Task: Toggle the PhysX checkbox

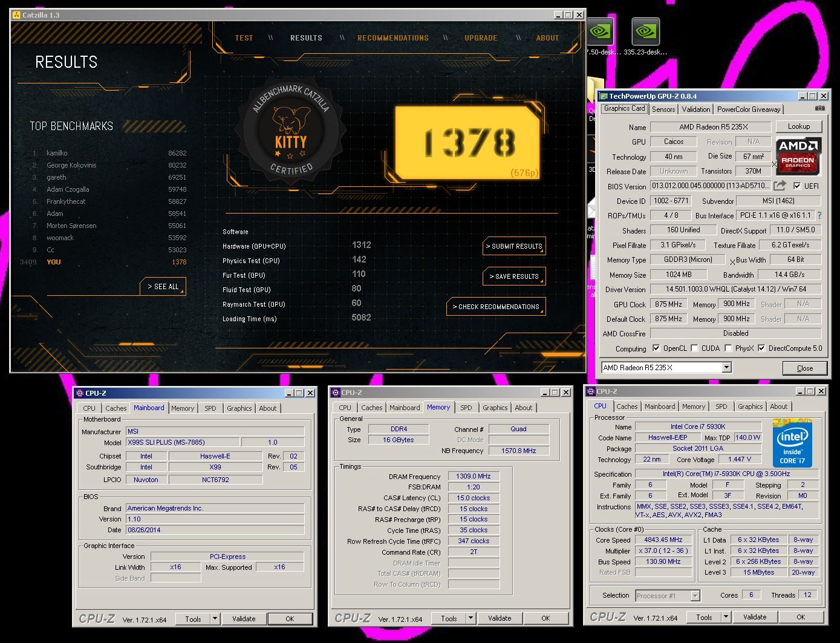Action: 728,348
